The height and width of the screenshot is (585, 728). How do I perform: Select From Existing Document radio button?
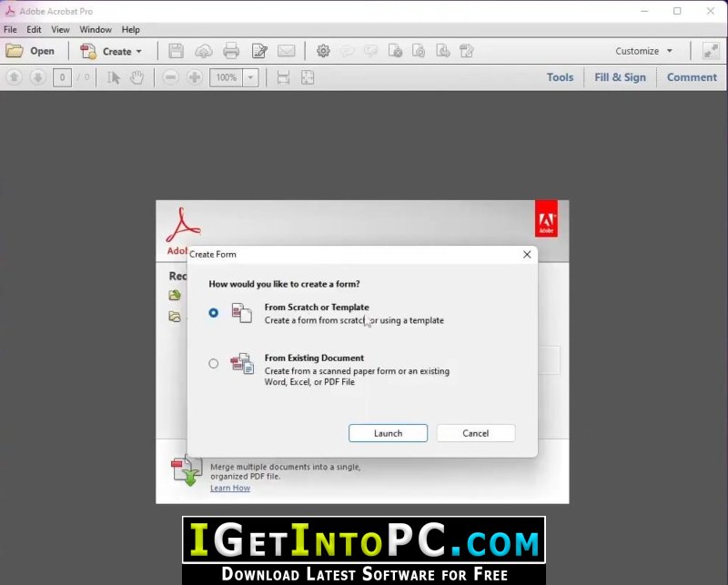tap(213, 364)
